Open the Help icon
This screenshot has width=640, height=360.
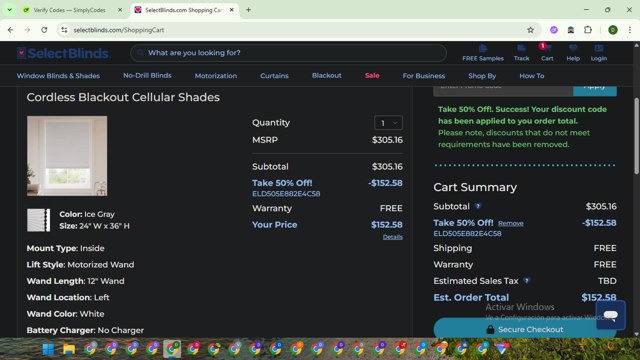coord(573,53)
